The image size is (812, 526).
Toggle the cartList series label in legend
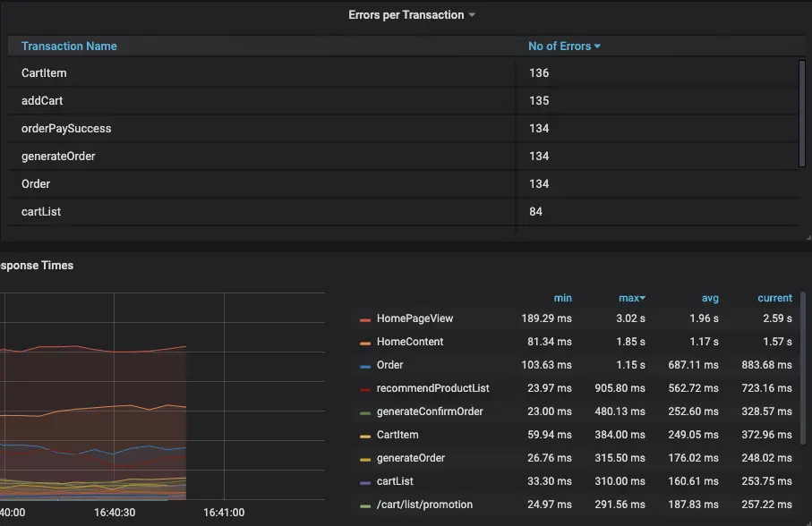pos(395,481)
